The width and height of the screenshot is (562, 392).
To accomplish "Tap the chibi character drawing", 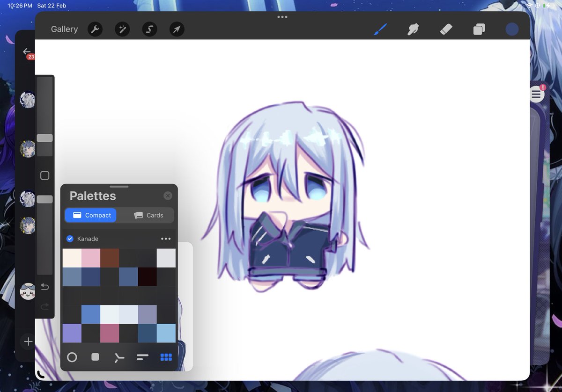I will [286, 196].
